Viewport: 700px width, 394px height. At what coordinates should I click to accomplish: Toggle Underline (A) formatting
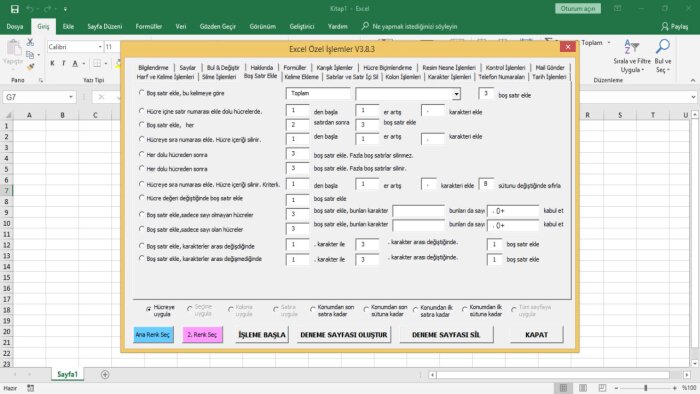pos(75,63)
